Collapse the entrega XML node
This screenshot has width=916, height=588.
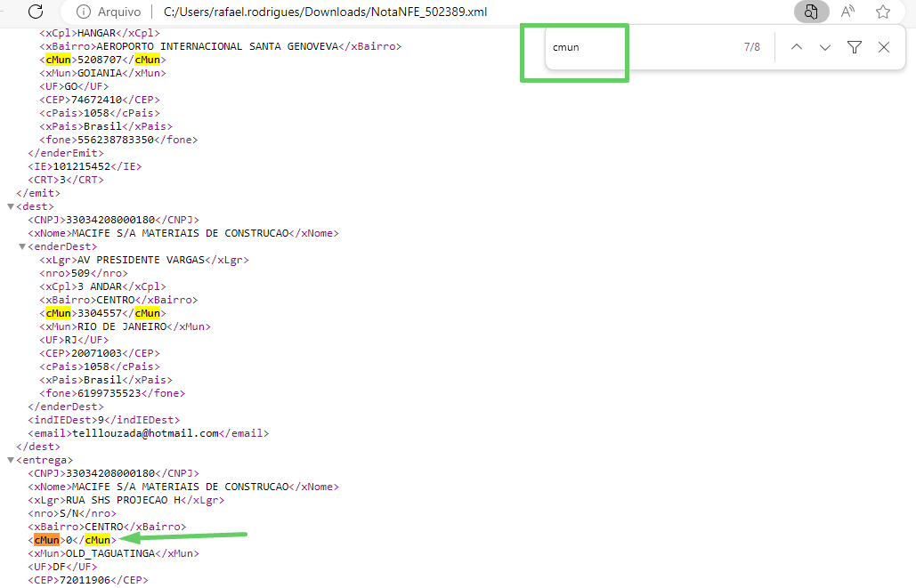click(x=11, y=460)
